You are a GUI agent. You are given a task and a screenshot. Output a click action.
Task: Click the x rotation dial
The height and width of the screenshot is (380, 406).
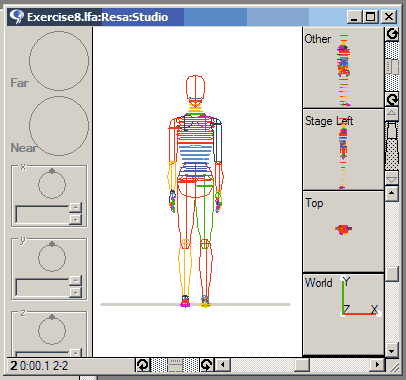(52, 184)
